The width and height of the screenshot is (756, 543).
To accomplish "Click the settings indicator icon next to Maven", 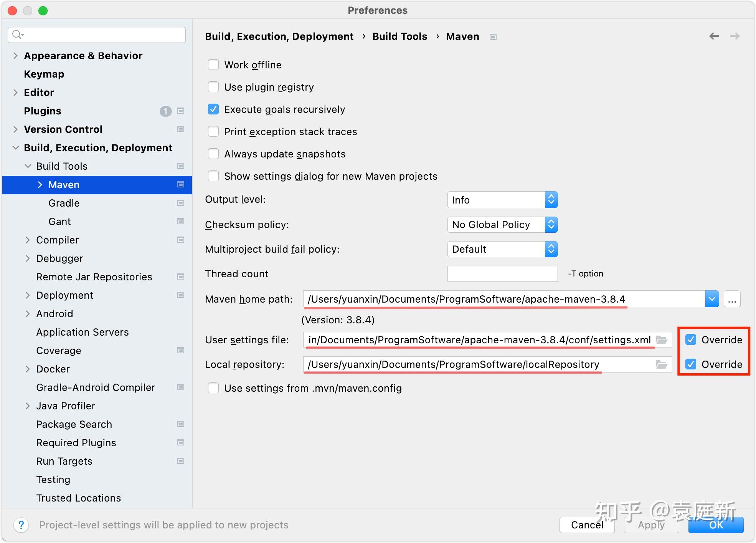I will pos(180,185).
